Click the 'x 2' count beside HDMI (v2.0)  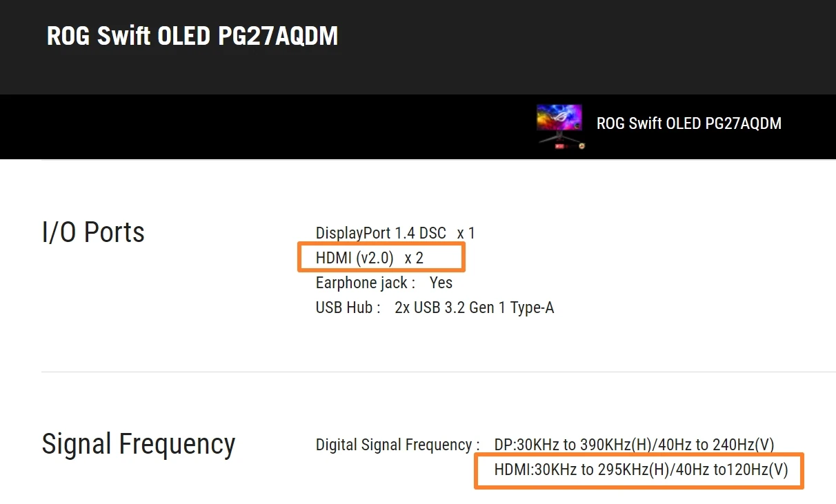[x=414, y=258]
